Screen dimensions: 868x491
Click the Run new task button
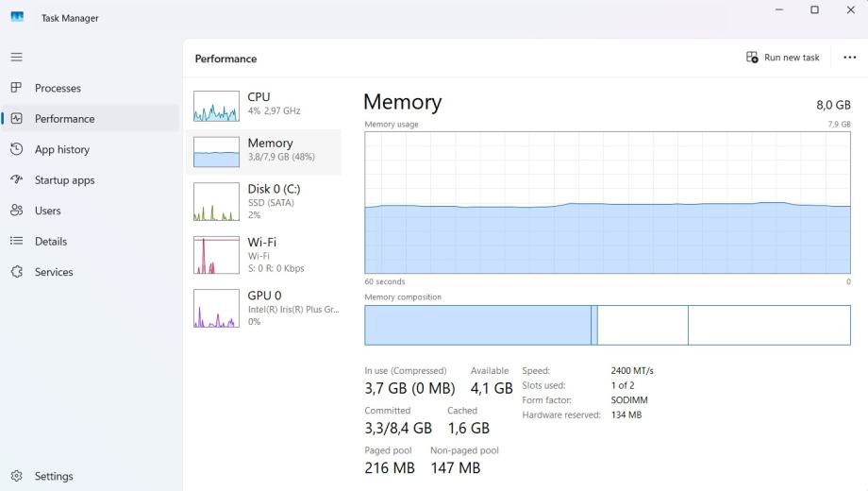pos(783,58)
